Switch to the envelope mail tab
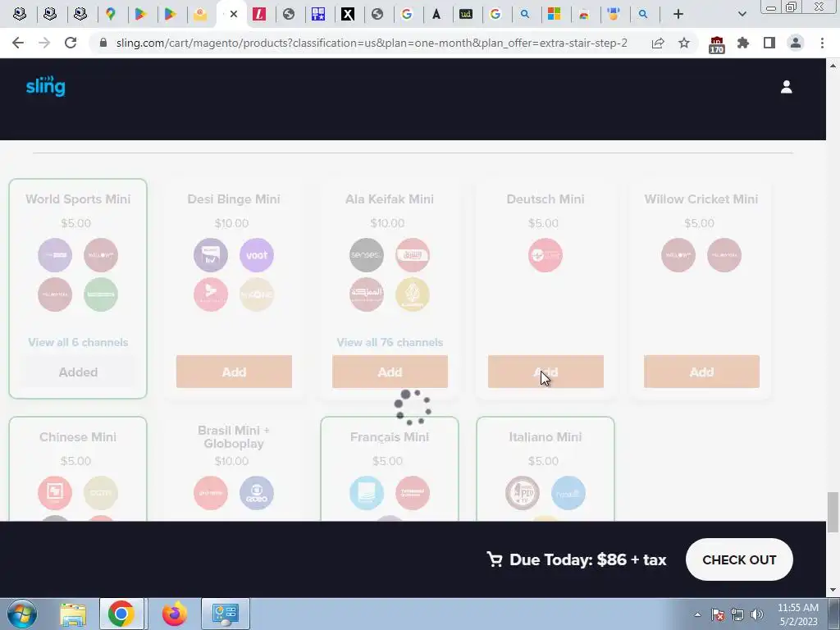The height and width of the screenshot is (630, 840). [x=200, y=14]
